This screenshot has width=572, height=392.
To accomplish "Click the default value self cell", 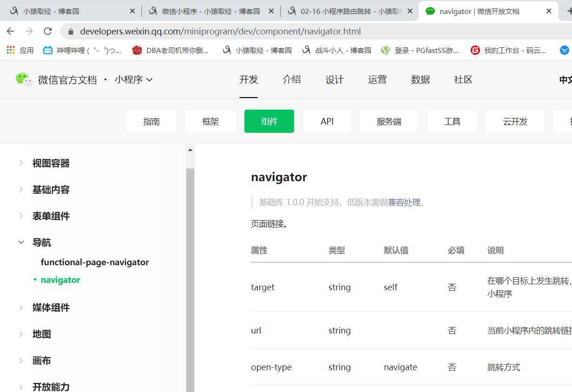I will coord(390,287).
